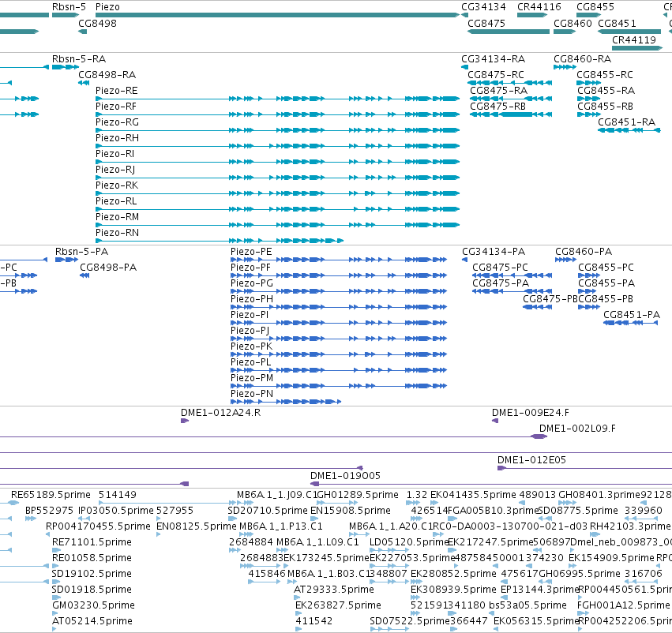The width and height of the screenshot is (672, 633).
Task: Select the Piezo-PF protein label
Action: pyautogui.click(x=250, y=268)
